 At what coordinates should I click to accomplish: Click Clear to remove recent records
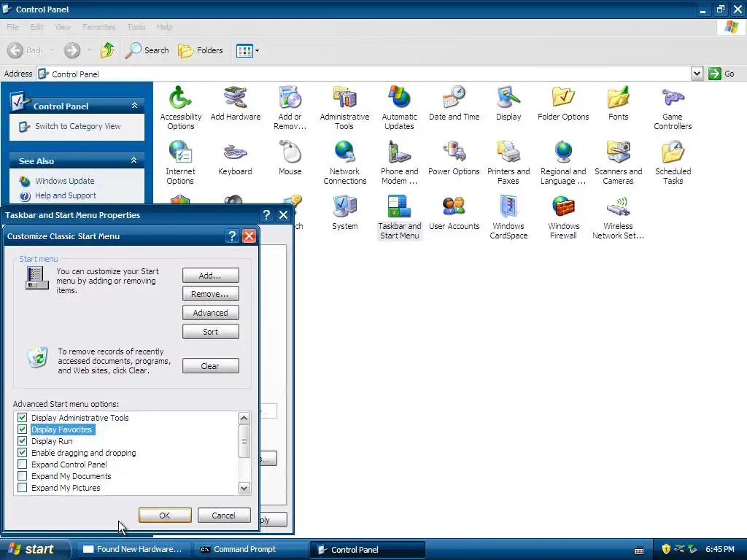pos(211,366)
